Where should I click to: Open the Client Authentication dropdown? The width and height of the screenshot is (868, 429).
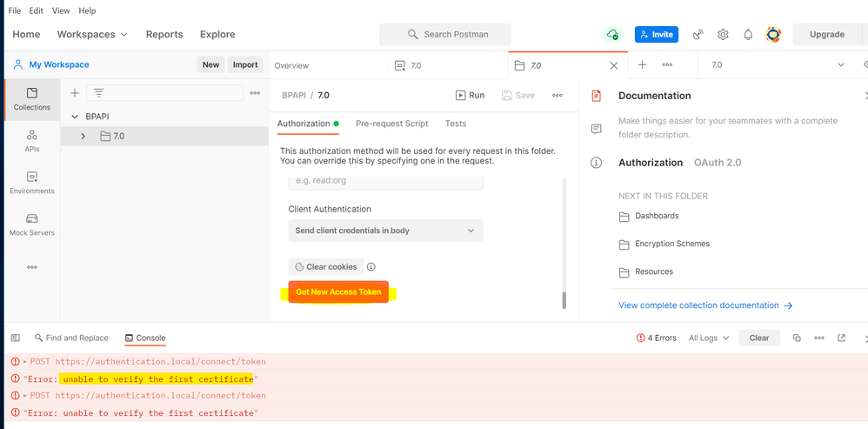(x=385, y=231)
